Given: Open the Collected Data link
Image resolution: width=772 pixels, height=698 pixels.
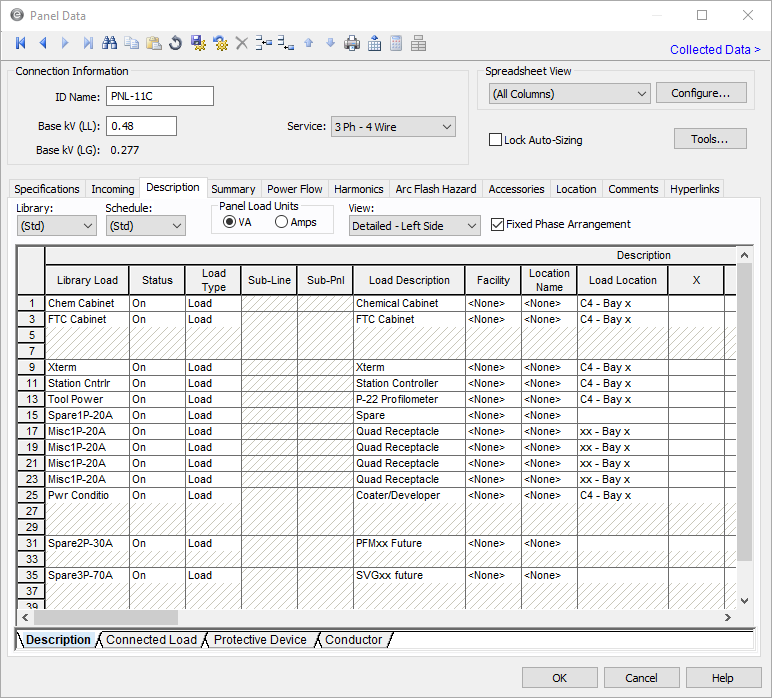Looking at the screenshot, I should [x=714, y=50].
